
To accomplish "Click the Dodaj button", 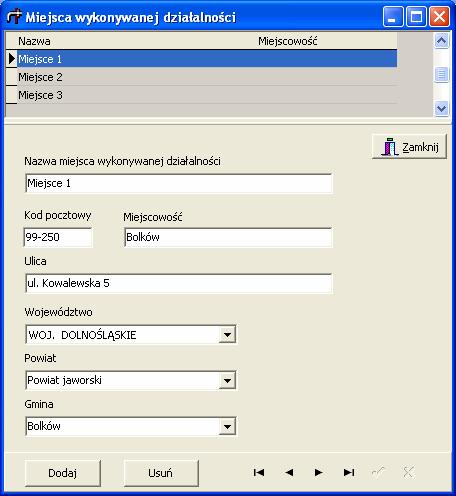I will click(x=62, y=473).
